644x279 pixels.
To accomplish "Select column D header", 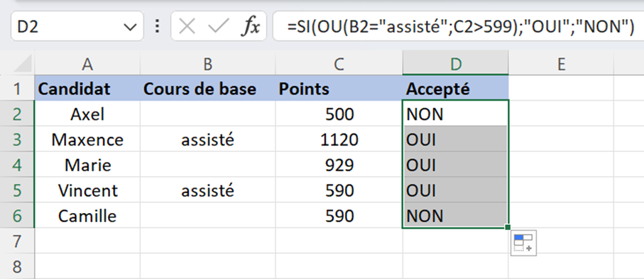I will pyautogui.click(x=455, y=63).
